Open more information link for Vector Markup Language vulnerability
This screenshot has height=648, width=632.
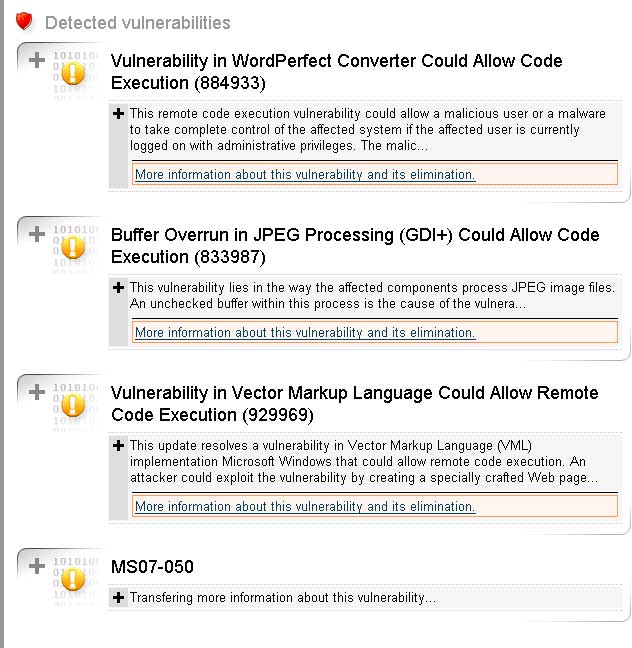coord(305,506)
